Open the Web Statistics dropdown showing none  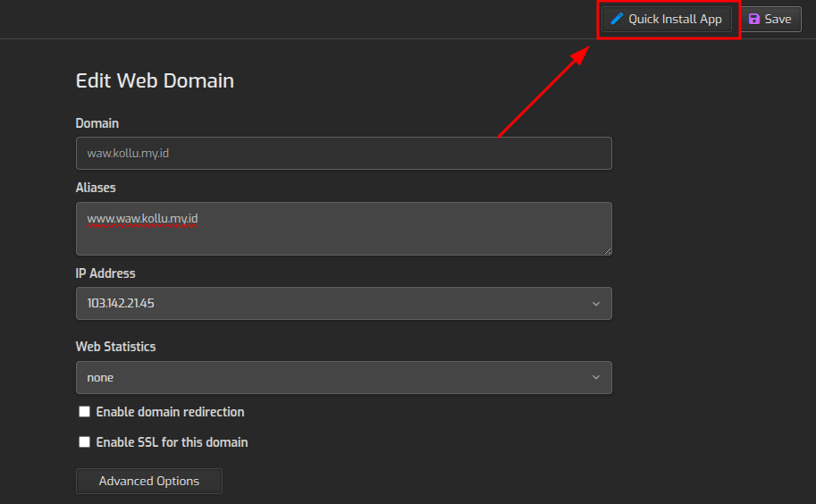pyautogui.click(x=343, y=378)
